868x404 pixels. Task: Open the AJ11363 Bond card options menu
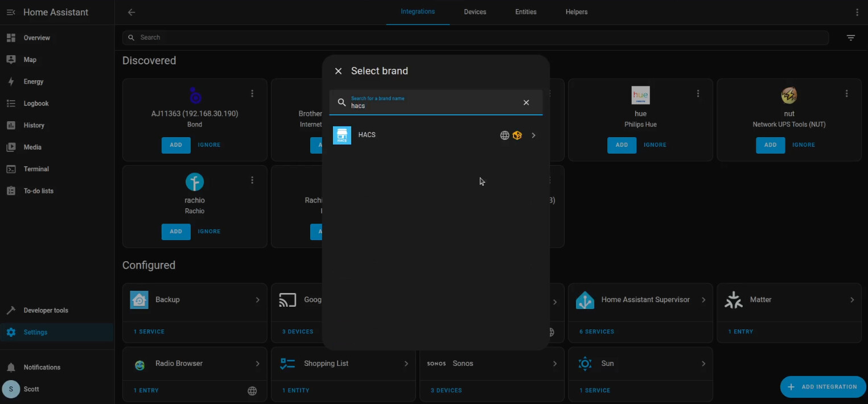[x=252, y=93]
